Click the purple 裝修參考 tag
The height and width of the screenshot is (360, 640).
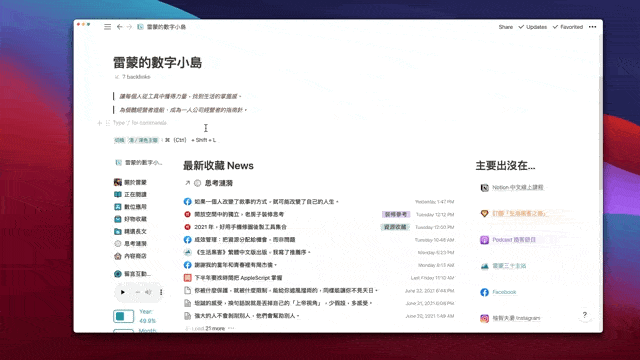(x=396, y=214)
